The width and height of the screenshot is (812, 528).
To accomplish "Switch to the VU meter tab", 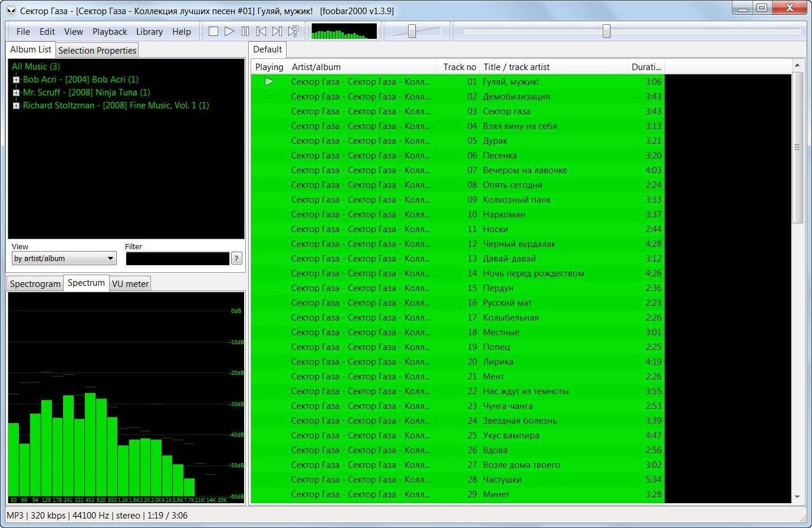I will click(x=130, y=284).
